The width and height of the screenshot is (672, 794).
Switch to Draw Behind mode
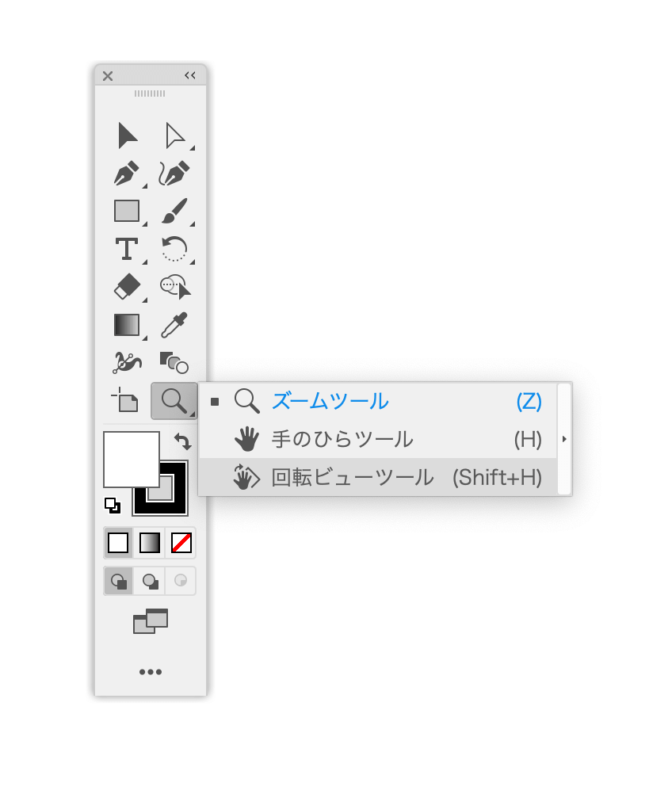[150, 581]
